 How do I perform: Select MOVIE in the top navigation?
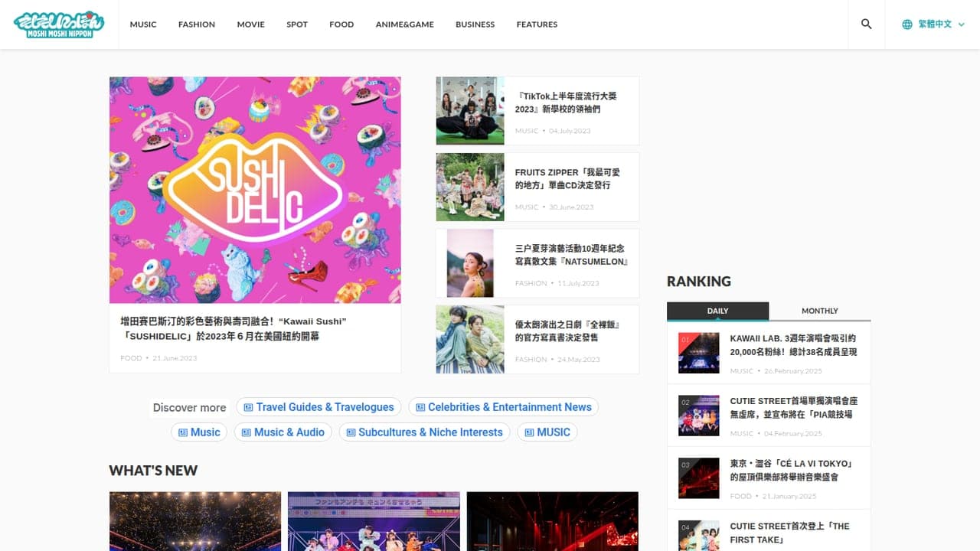[x=251, y=24]
